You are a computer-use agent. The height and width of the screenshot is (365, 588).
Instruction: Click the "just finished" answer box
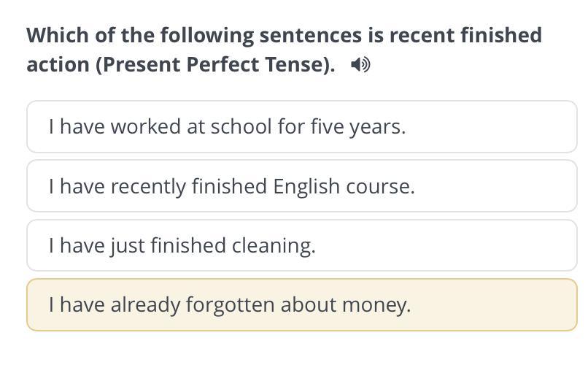[x=301, y=245]
